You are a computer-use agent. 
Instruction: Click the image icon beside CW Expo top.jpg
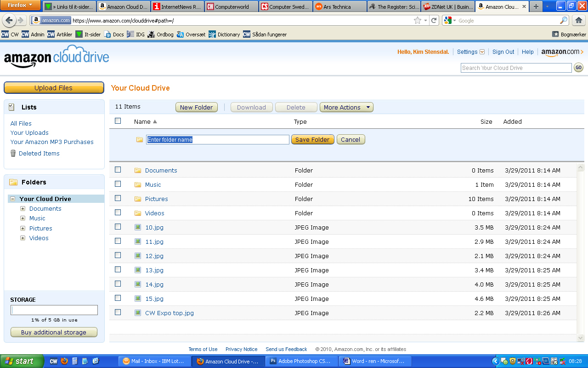click(138, 313)
